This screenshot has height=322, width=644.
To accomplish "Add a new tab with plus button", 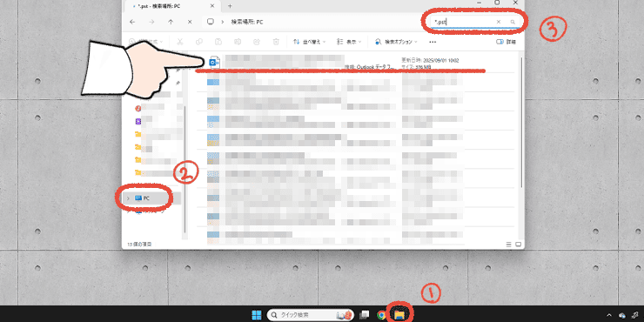I will point(230,6).
